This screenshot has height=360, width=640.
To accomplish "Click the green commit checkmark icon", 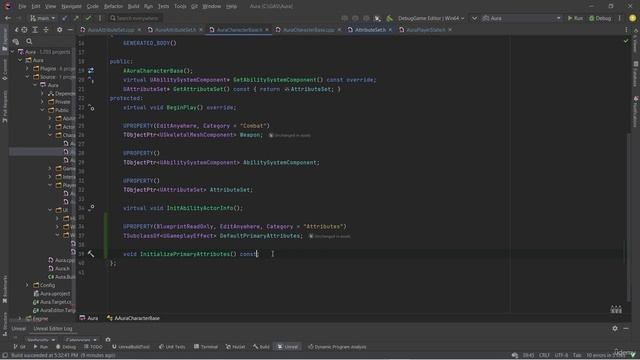I will point(88,18).
